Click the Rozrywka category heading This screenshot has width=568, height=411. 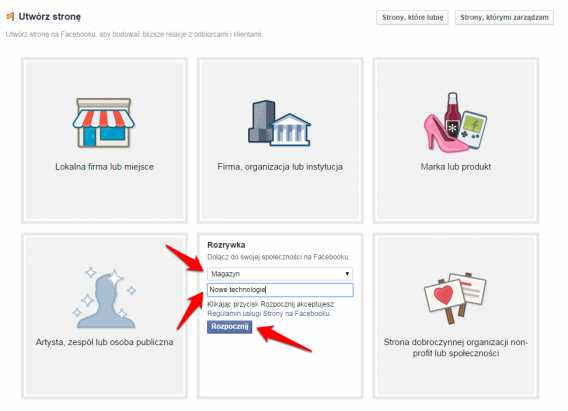(226, 245)
